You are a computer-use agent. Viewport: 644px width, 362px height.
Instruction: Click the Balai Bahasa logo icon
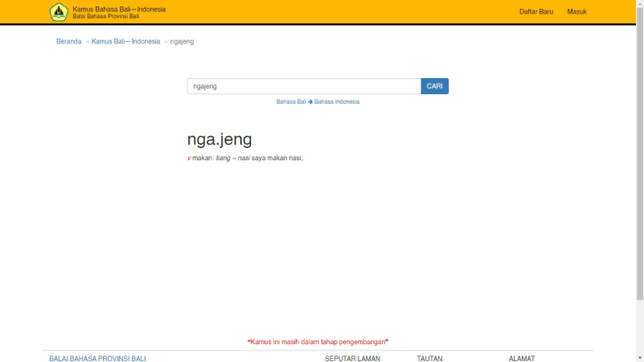tap(59, 12)
